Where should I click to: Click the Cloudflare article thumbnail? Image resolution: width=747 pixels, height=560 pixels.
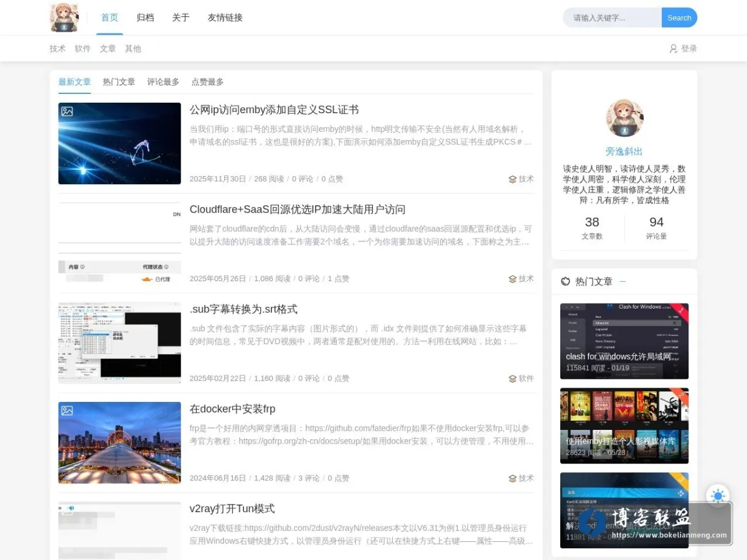tap(120, 243)
